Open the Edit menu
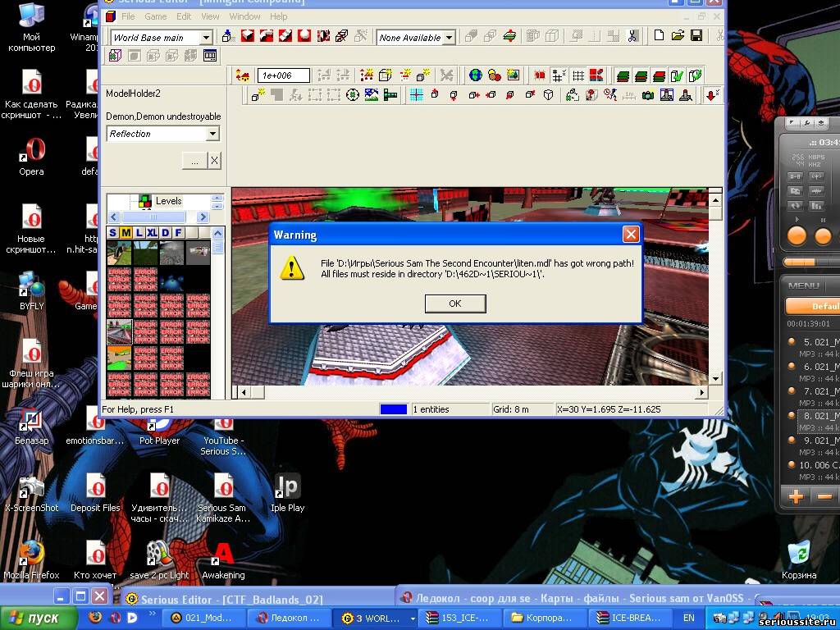The image size is (840, 630). 184,16
